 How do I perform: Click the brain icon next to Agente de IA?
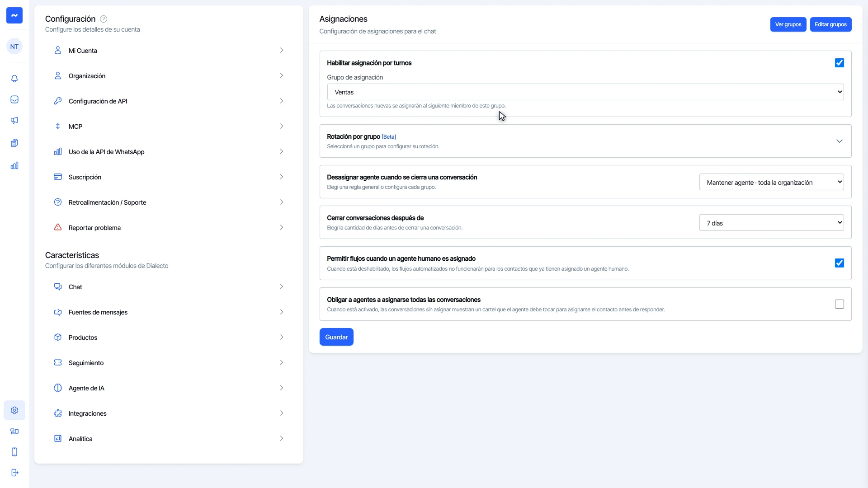click(58, 388)
